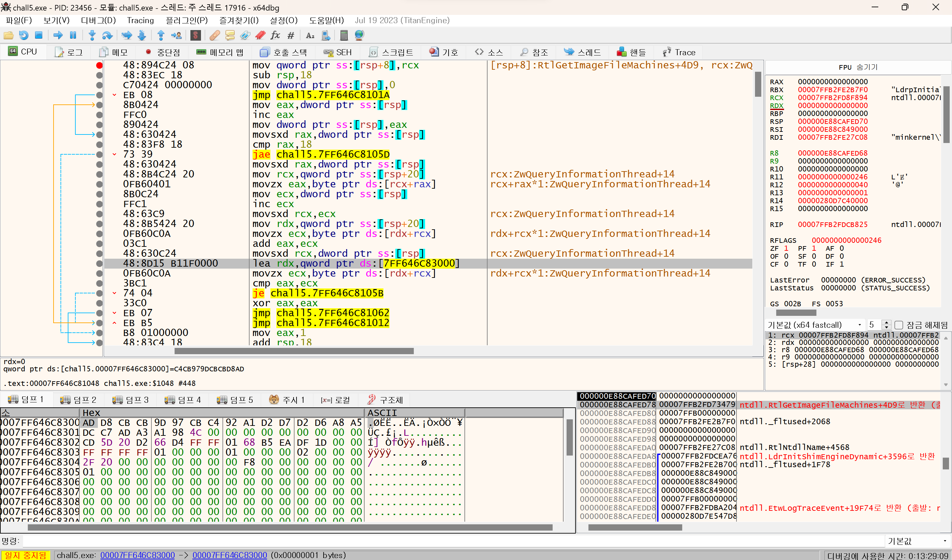This screenshot has height=560, width=952.
Task: Click the restart debugging icon
Action: [23, 35]
